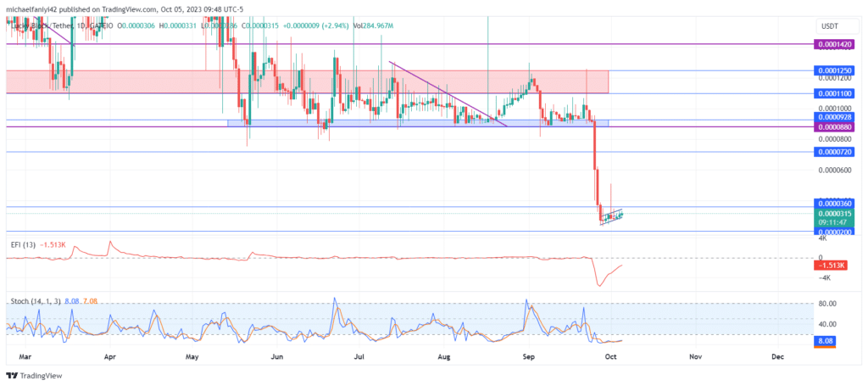Click the Jun label on time axis

click(x=277, y=357)
